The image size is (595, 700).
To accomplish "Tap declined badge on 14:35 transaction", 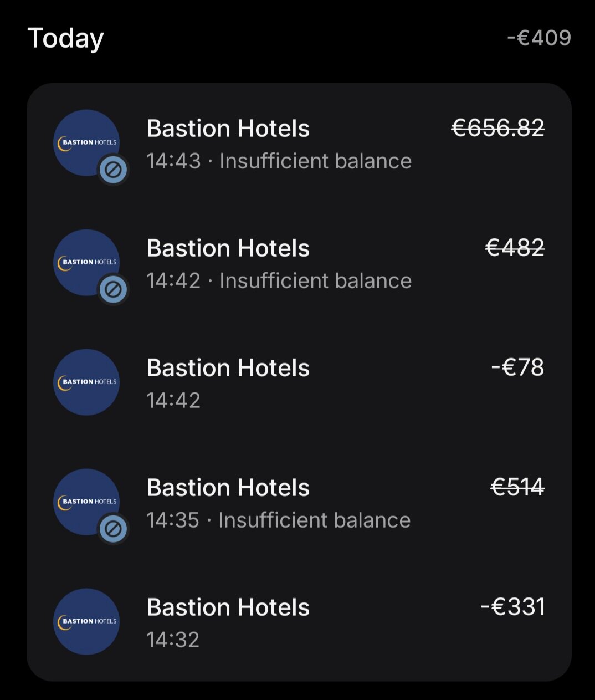I will click(x=113, y=529).
